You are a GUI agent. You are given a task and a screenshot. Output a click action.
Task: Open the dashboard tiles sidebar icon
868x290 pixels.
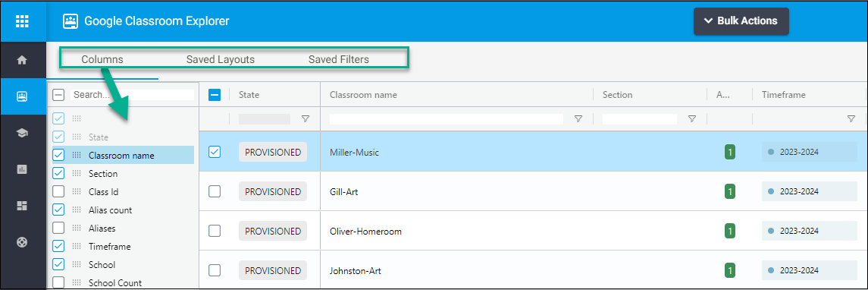point(22,206)
